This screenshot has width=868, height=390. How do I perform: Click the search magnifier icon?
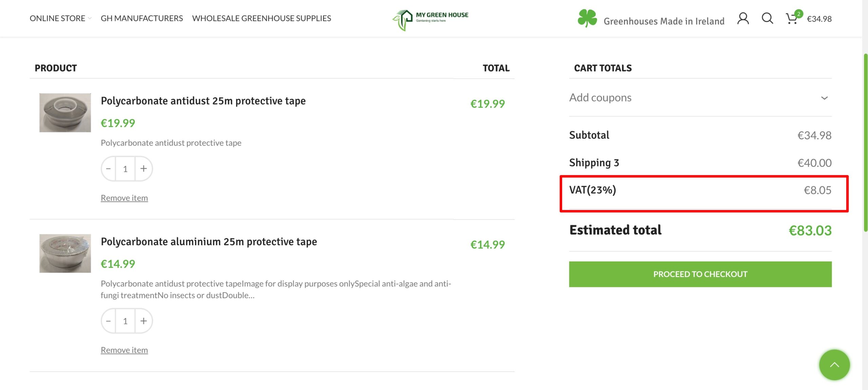(767, 18)
